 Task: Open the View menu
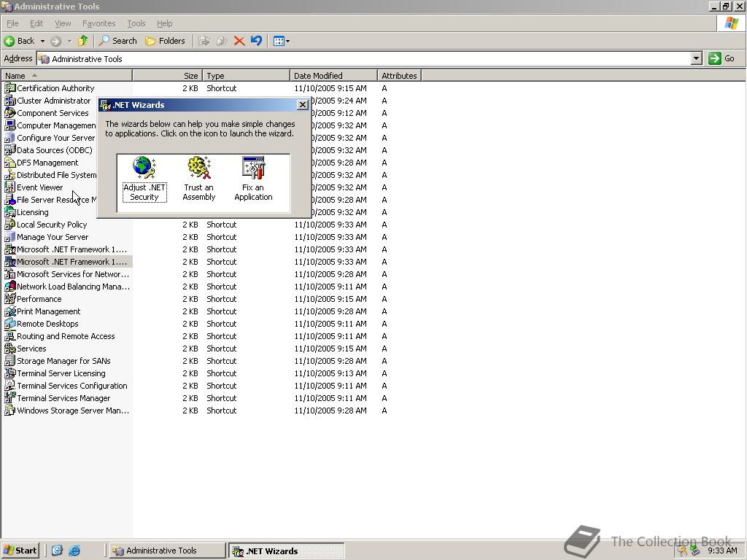(x=63, y=23)
